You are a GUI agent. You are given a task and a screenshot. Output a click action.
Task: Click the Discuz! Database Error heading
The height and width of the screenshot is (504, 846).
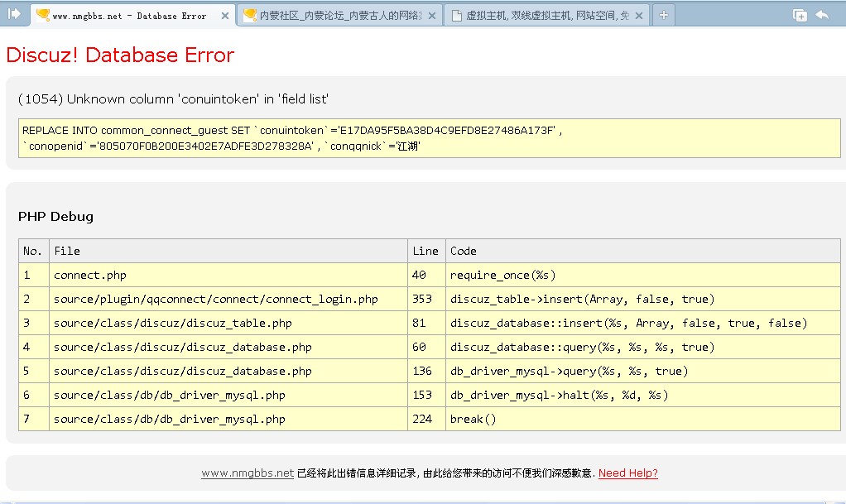point(120,55)
